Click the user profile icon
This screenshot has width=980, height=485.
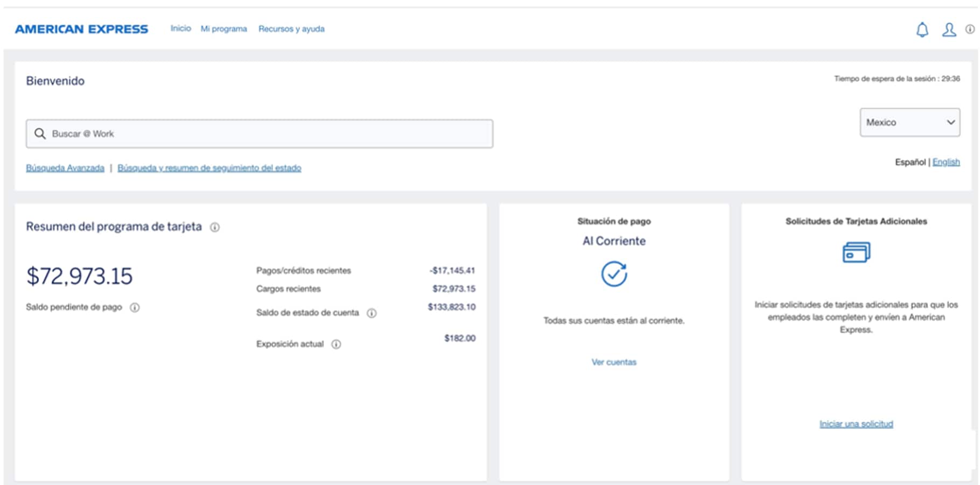[949, 30]
